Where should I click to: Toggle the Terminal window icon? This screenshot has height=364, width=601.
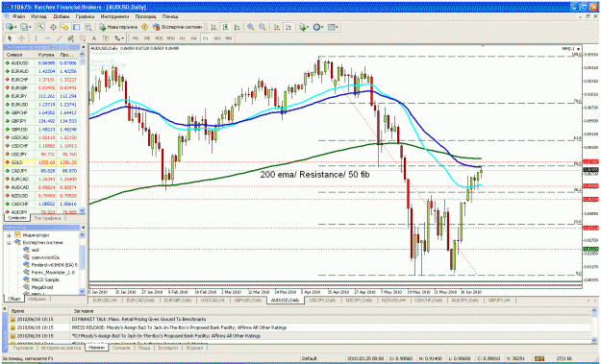point(76,27)
